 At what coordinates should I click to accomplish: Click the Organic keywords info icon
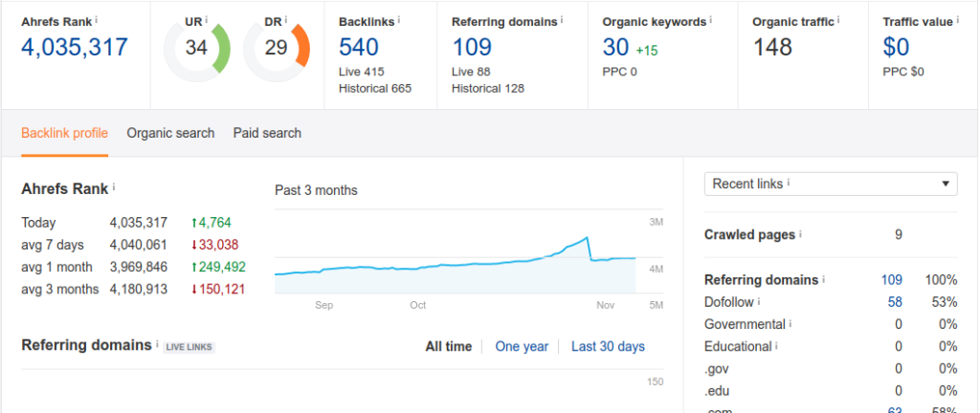(x=711, y=20)
